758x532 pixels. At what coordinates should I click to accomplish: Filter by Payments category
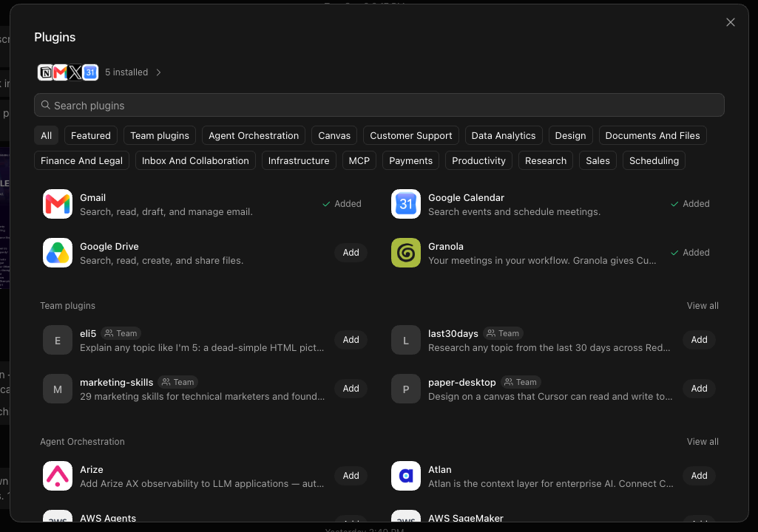[411, 161]
